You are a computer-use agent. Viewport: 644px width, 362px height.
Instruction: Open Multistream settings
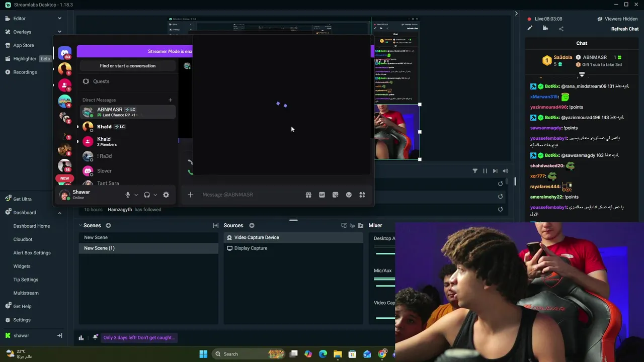(x=26, y=293)
